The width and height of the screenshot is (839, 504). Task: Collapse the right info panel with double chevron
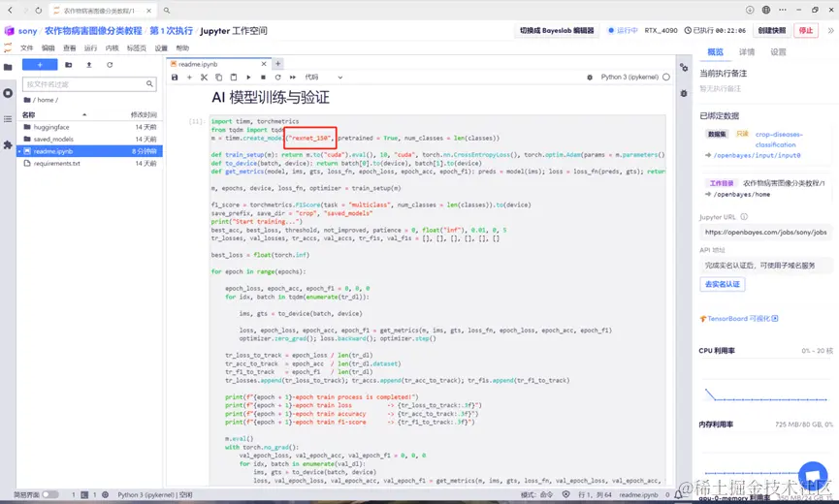[x=831, y=30]
